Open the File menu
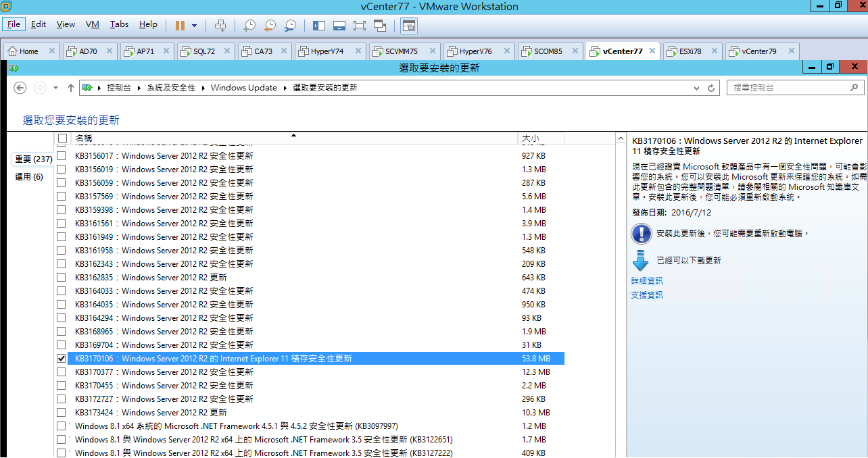 (14, 24)
